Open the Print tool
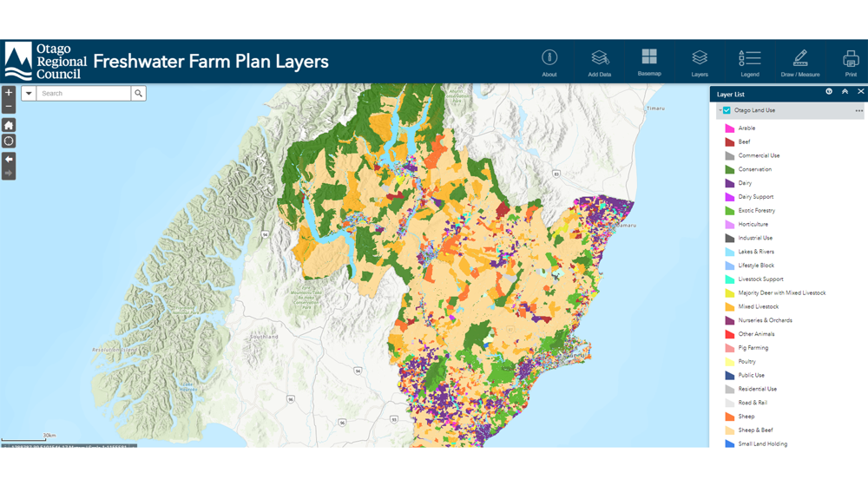868x486 pixels. (x=851, y=62)
